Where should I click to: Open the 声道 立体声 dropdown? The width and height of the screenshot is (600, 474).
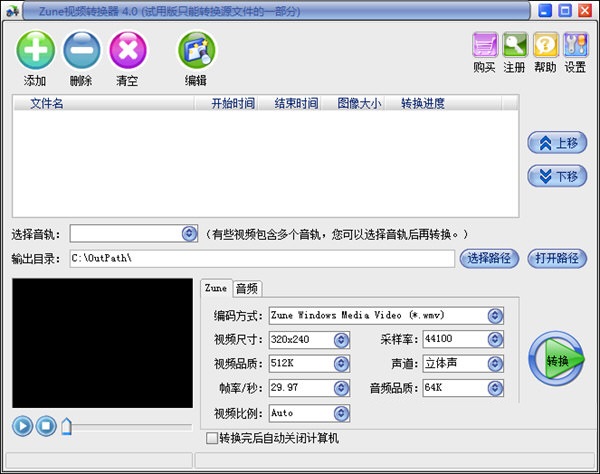click(x=495, y=364)
